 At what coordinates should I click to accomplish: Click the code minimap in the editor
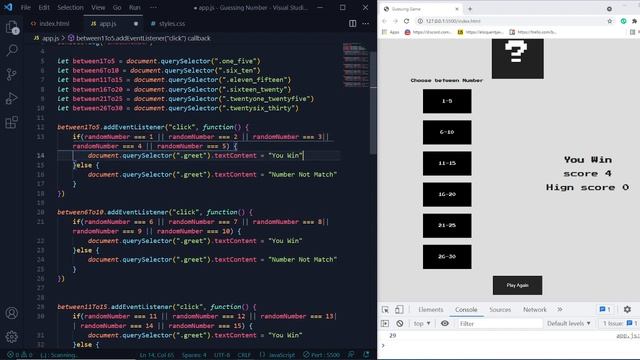(356, 65)
